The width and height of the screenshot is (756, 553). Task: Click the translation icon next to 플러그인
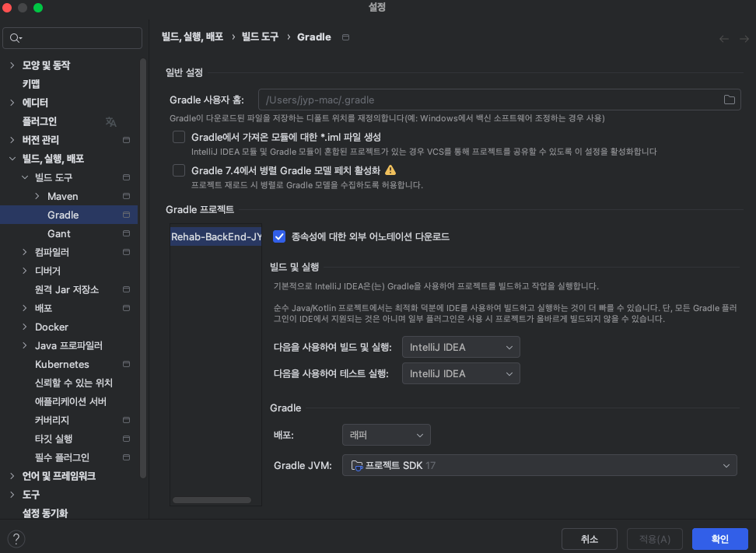point(111,121)
